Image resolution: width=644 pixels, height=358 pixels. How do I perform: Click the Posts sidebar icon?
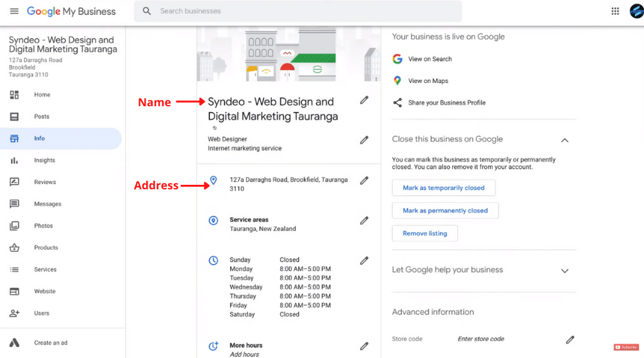(14, 117)
